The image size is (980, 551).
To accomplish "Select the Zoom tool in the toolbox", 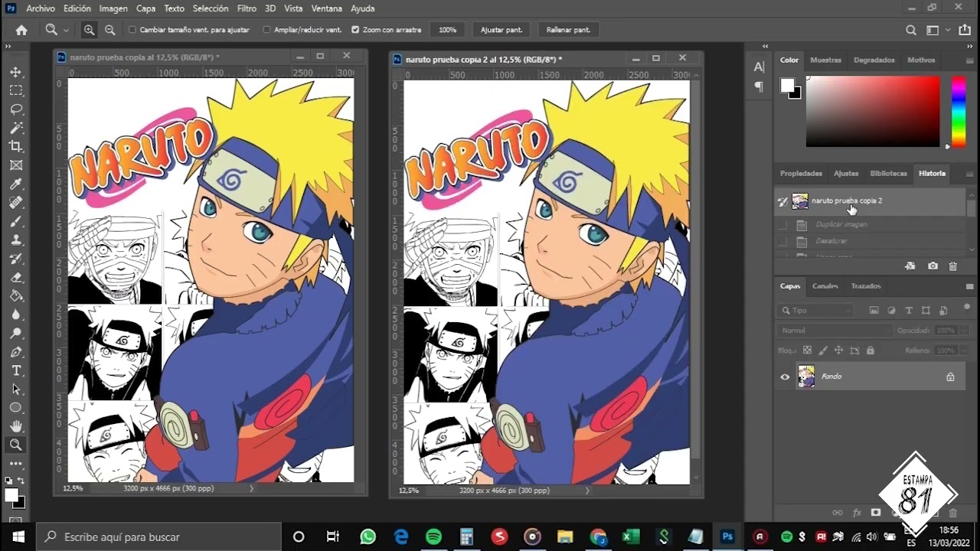I will pyautogui.click(x=15, y=445).
